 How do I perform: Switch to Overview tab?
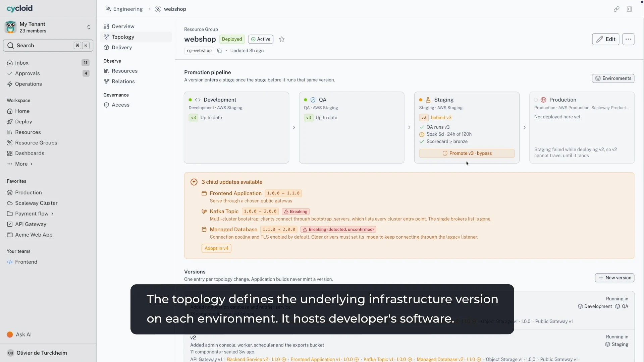(x=136, y=26)
